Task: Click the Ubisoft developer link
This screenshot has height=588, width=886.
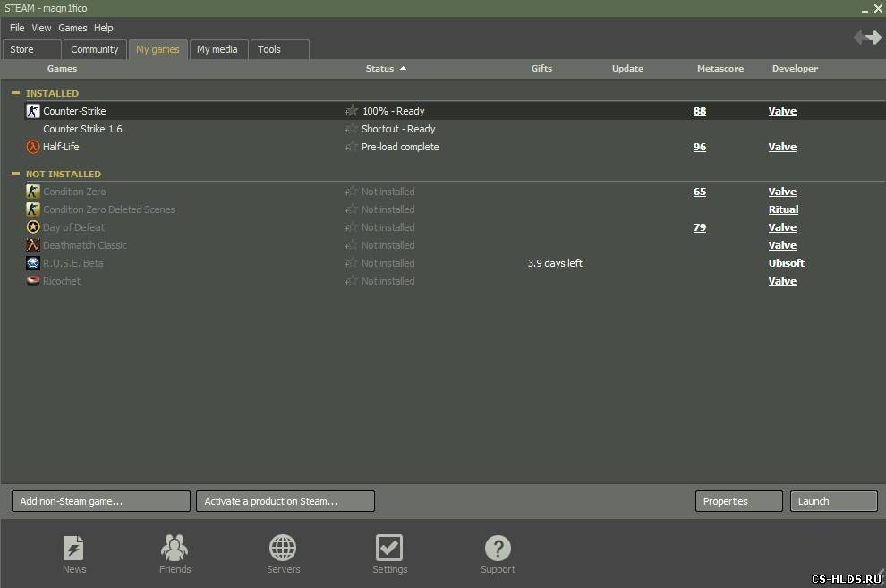Action: coord(786,263)
